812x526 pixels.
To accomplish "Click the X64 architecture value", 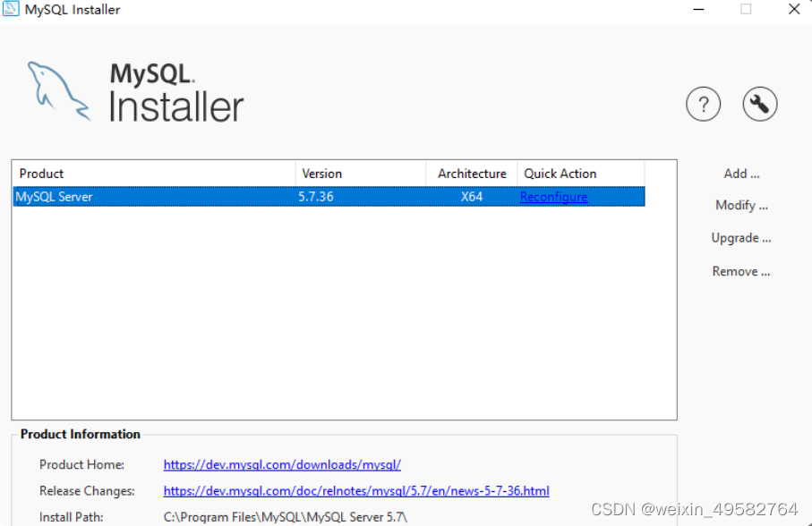I will point(472,197).
